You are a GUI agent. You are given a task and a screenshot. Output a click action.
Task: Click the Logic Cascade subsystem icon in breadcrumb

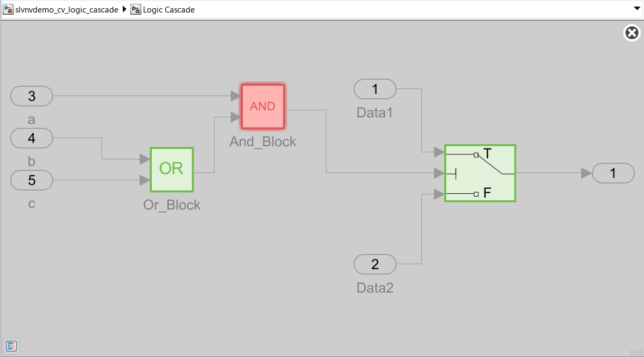click(135, 9)
